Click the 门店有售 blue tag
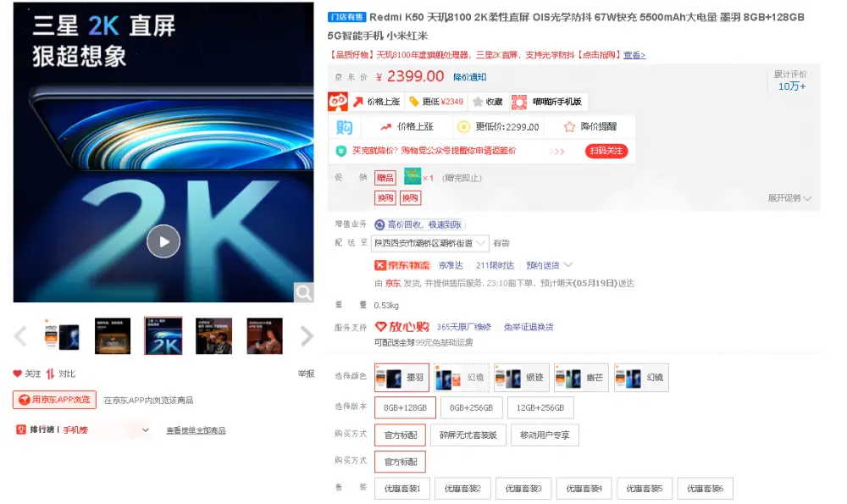Screen dimensions: 847x504 [346, 17]
